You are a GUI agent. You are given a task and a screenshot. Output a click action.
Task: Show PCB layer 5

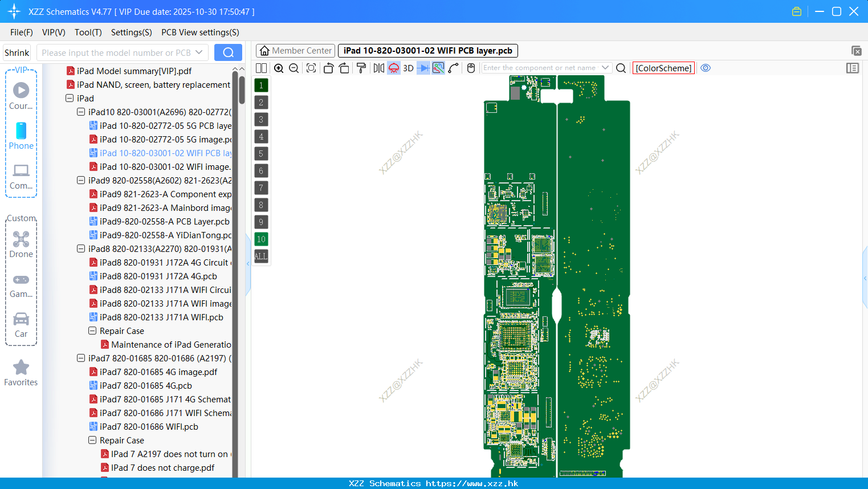pyautogui.click(x=261, y=153)
